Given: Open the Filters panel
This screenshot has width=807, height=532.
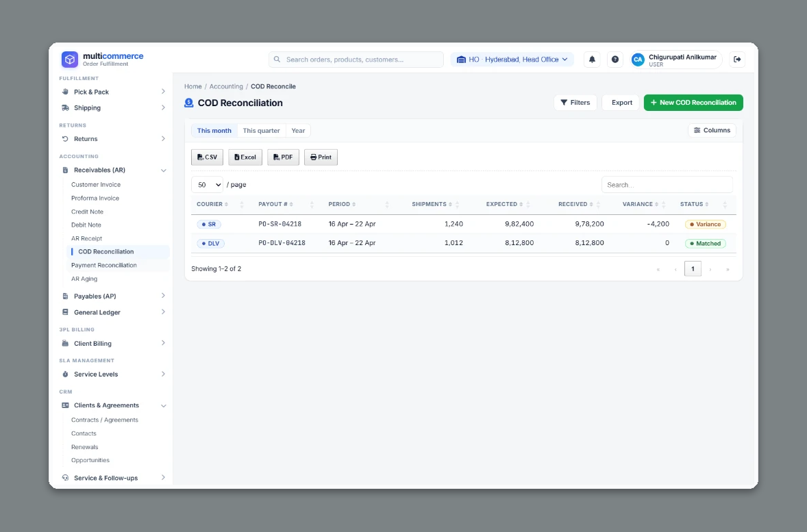Looking at the screenshot, I should pyautogui.click(x=575, y=103).
